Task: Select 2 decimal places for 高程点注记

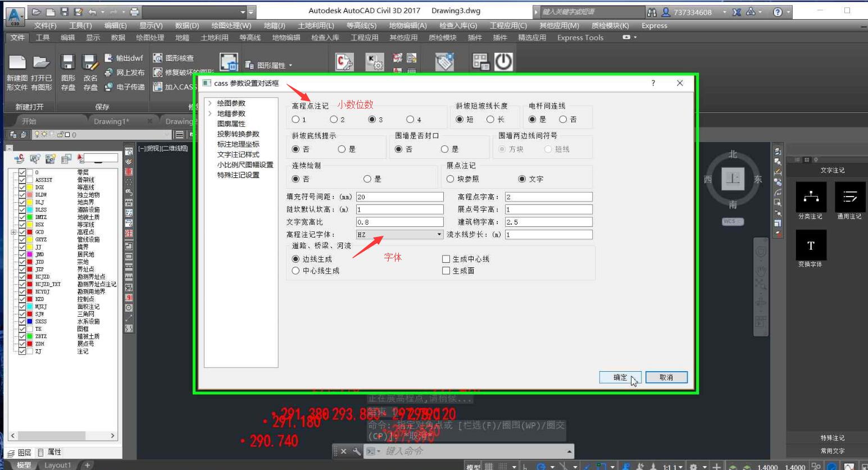Action: tap(334, 119)
